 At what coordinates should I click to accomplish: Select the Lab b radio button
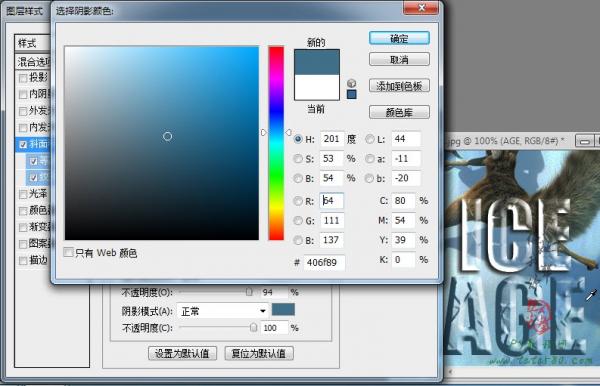click(x=369, y=178)
